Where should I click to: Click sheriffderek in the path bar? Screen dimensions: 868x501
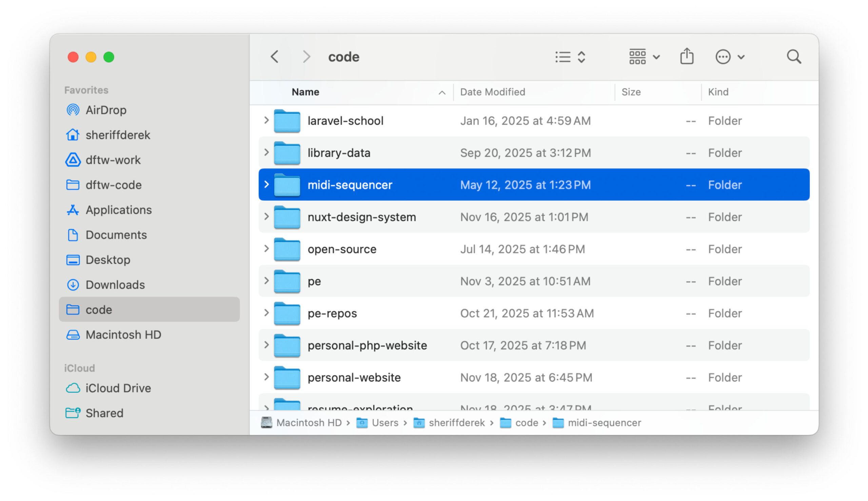(456, 423)
